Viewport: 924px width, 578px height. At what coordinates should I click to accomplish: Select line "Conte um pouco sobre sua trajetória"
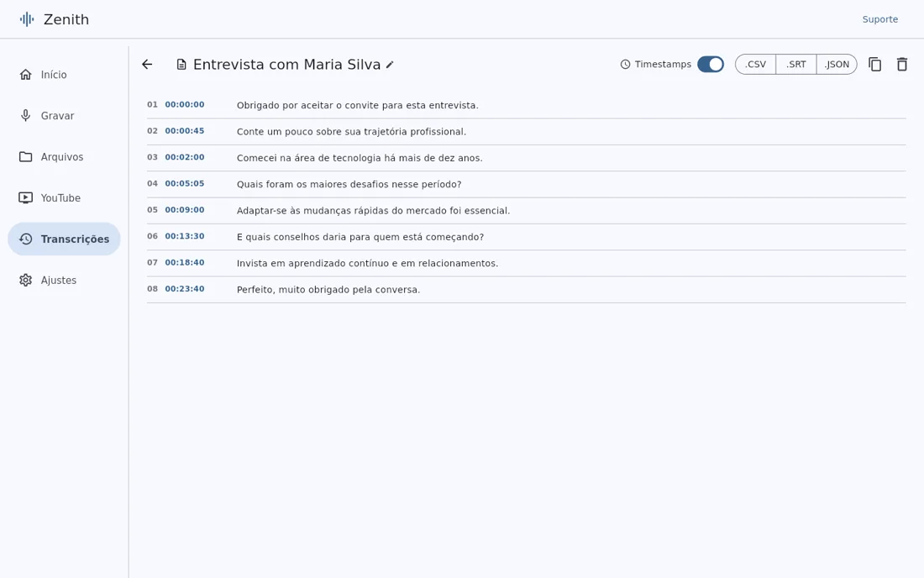pos(351,131)
